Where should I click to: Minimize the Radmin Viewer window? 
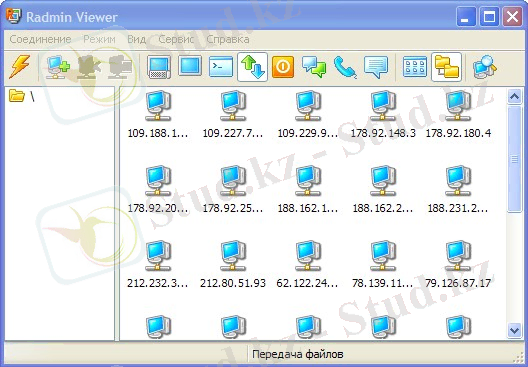(x=466, y=16)
